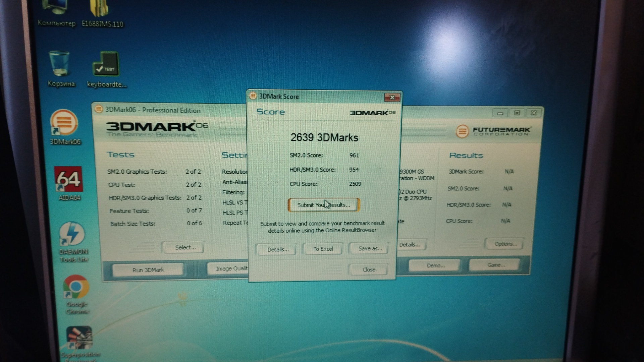
Task: Click the HDR/SM3.0 Score value 954
Action: point(354,170)
